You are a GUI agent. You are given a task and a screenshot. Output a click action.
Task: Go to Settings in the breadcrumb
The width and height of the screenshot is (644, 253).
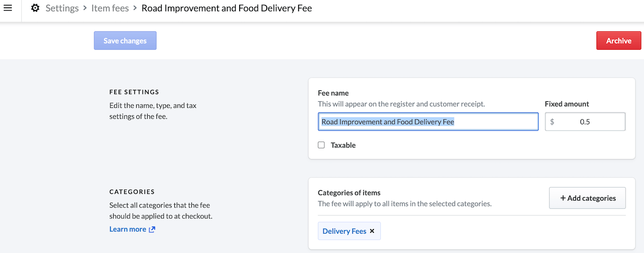62,8
